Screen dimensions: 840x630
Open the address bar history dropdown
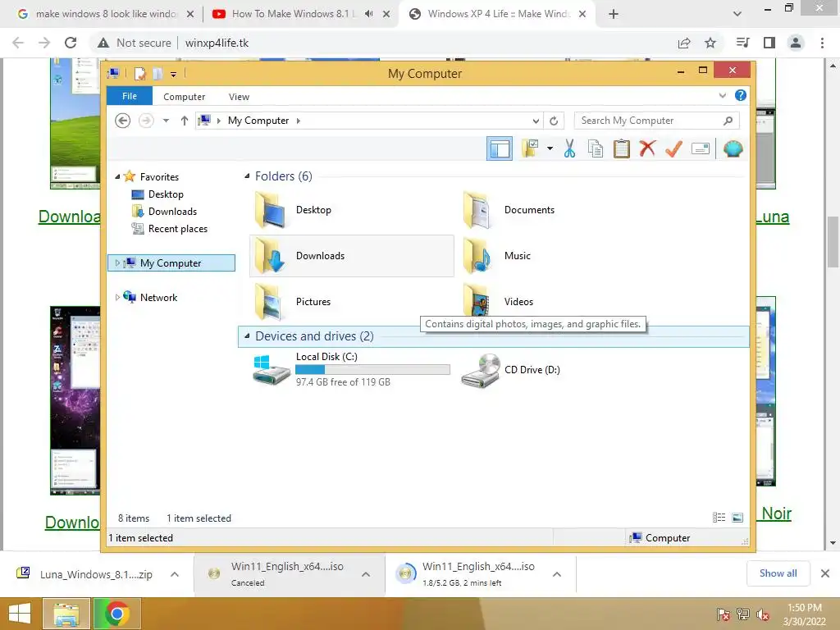[535, 121]
